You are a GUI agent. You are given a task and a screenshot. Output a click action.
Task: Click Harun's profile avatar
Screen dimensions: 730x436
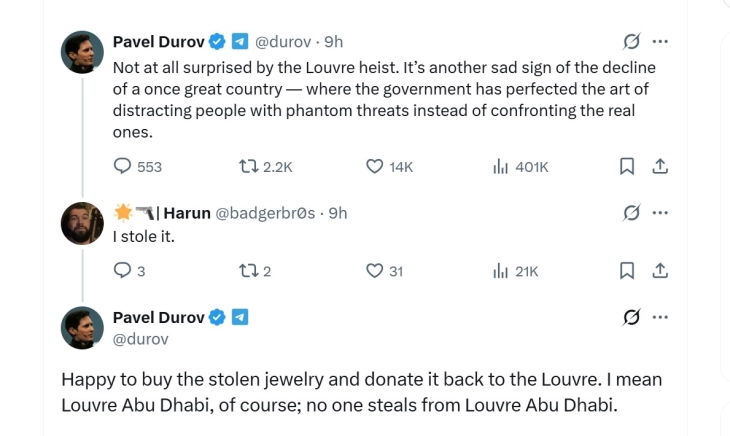click(83, 224)
